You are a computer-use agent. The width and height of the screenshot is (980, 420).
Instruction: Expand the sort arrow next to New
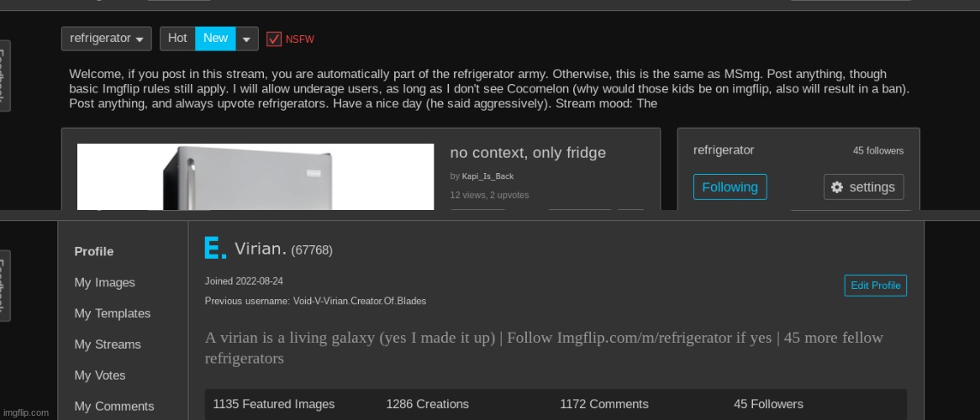click(x=246, y=39)
